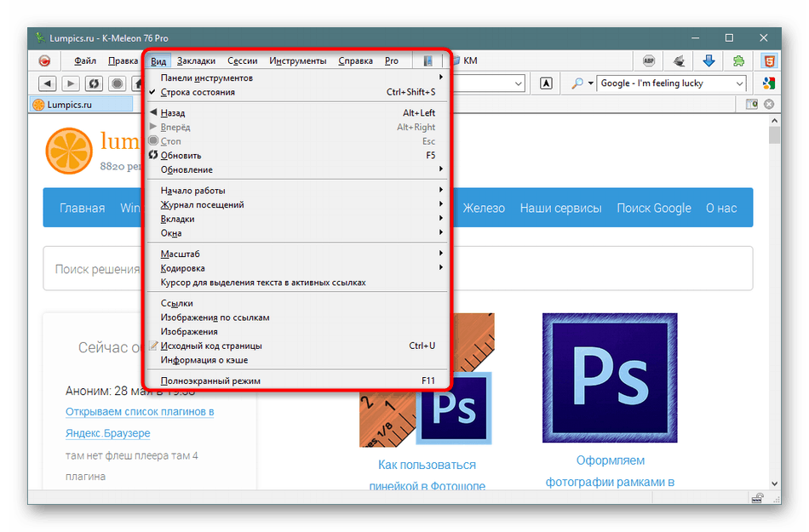This screenshot has height=532, width=809.
Task: Open Как пользоваться линейкой article link
Action: coord(427,474)
